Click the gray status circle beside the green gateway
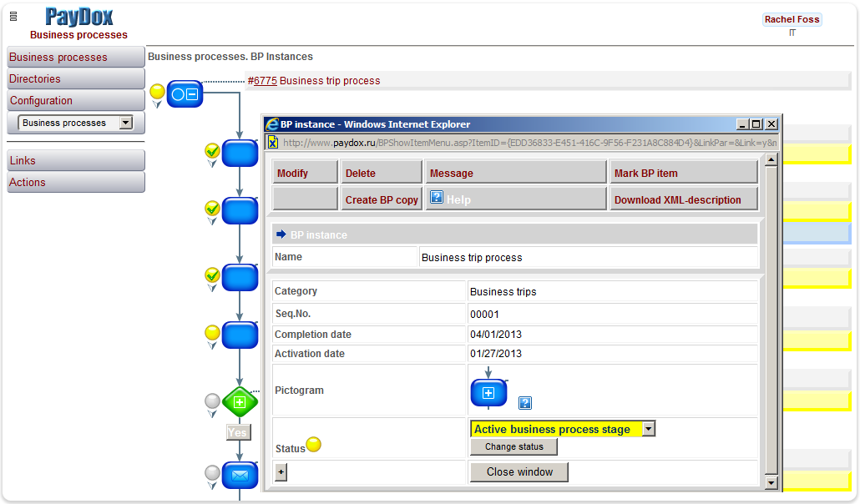 point(212,401)
